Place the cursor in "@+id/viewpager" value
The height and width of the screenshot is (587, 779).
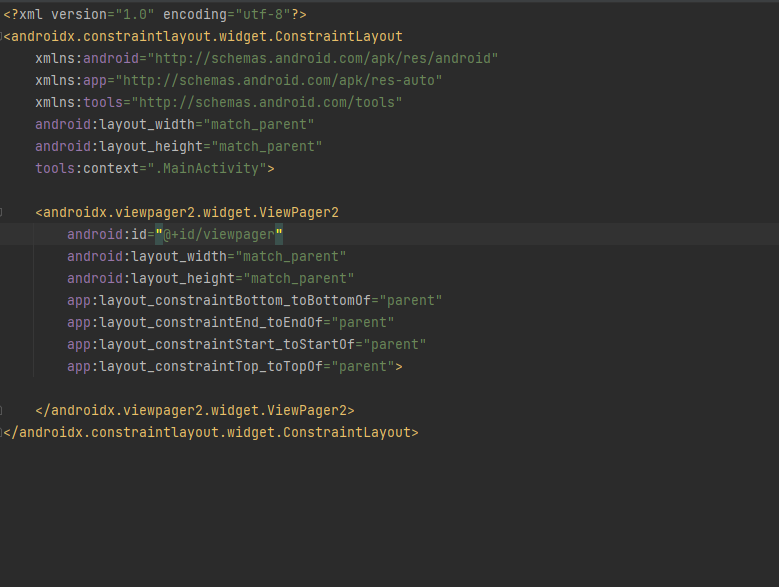tap(219, 234)
